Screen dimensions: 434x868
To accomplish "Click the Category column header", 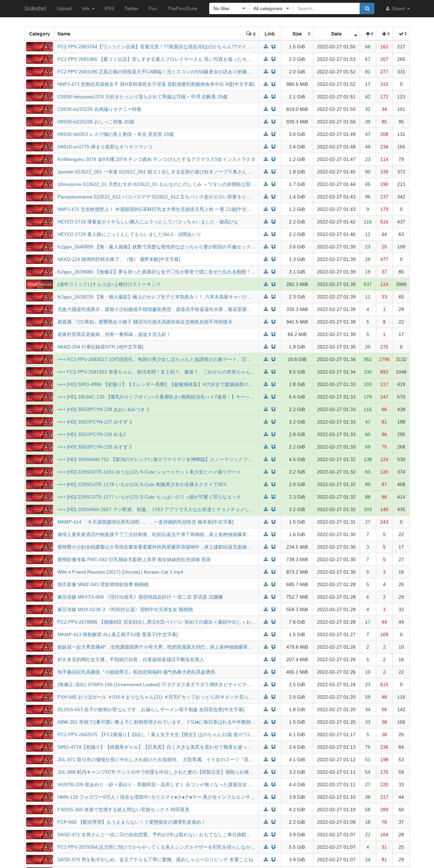I will (40, 34).
